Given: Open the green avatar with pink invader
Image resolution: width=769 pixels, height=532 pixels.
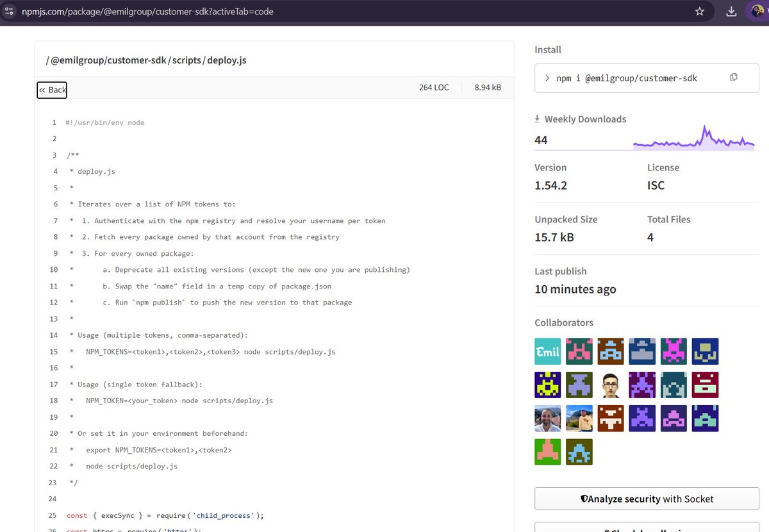Looking at the screenshot, I should 579,351.
